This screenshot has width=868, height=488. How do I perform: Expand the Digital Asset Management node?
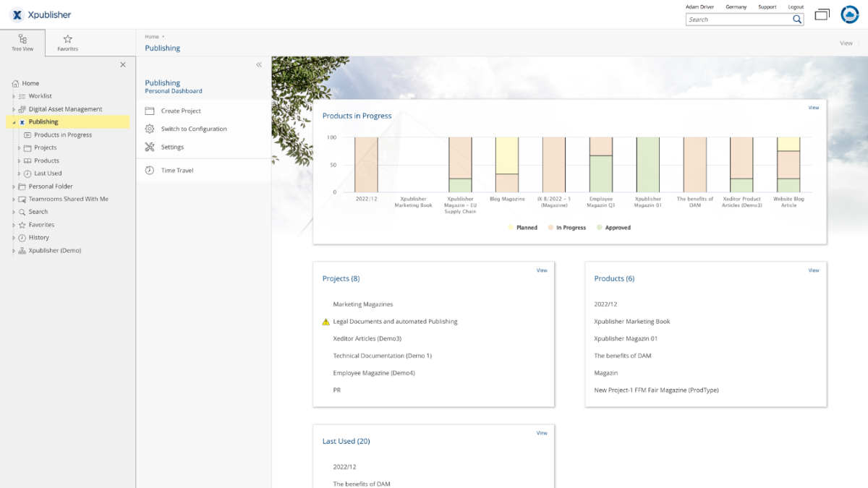point(13,109)
